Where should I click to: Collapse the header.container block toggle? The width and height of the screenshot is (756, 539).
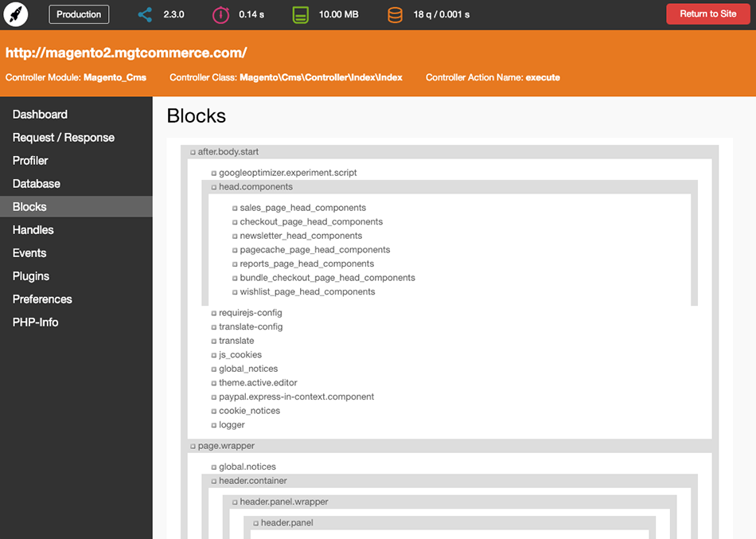[x=213, y=481]
